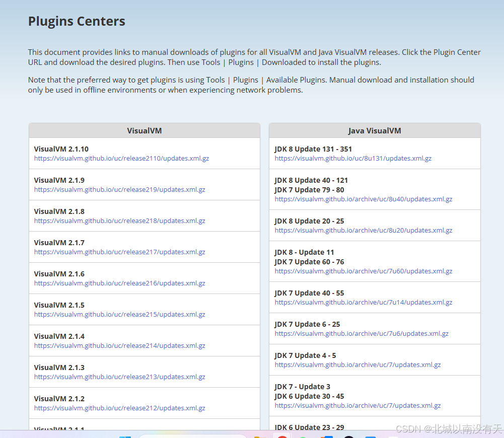The image size is (504, 438).
Task: Click the JDK 6 Update 23 - 29 label
Action: click(309, 427)
